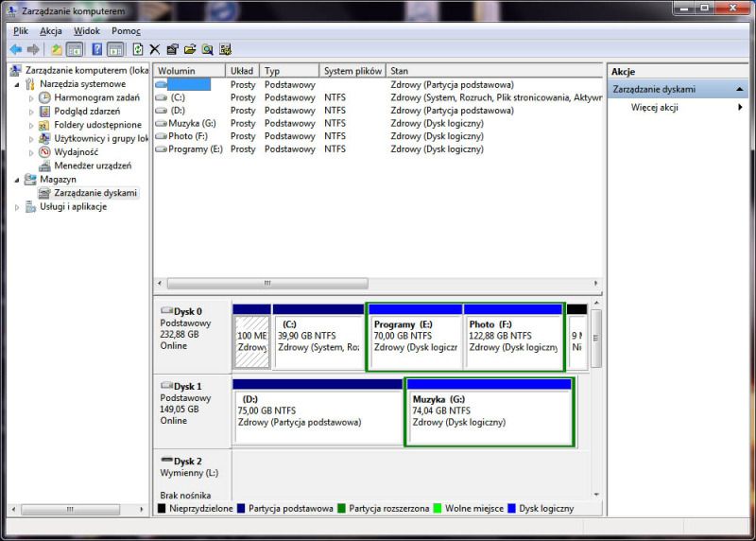Toggle the Show/Hide Action Pane button
The width and height of the screenshot is (756, 541).
click(x=115, y=49)
